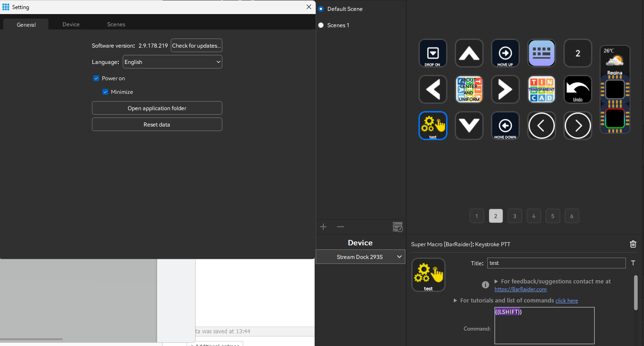Open the https://BarRaider.com link
The image size is (644, 346).
tap(520, 289)
